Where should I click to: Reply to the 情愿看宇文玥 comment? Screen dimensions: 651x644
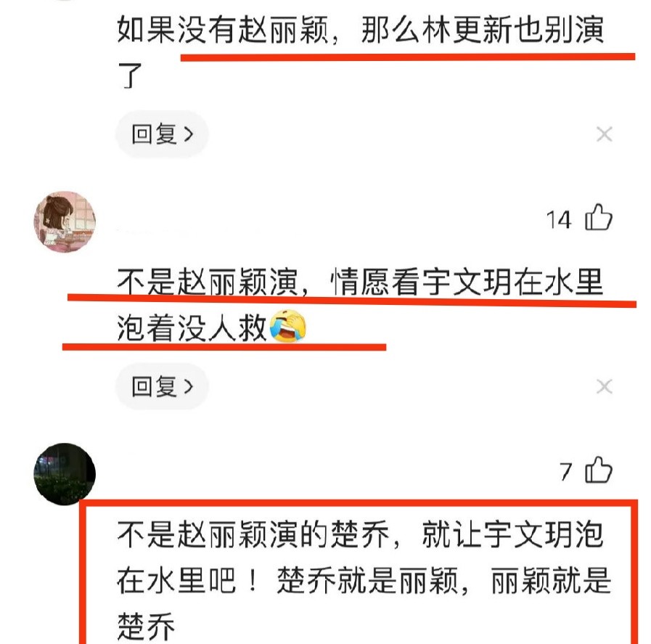(x=162, y=386)
